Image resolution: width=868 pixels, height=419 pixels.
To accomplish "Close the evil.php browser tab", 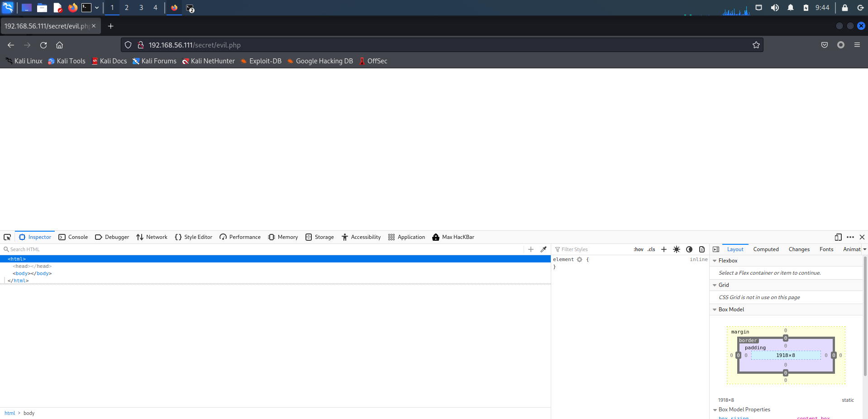I will pos(94,26).
